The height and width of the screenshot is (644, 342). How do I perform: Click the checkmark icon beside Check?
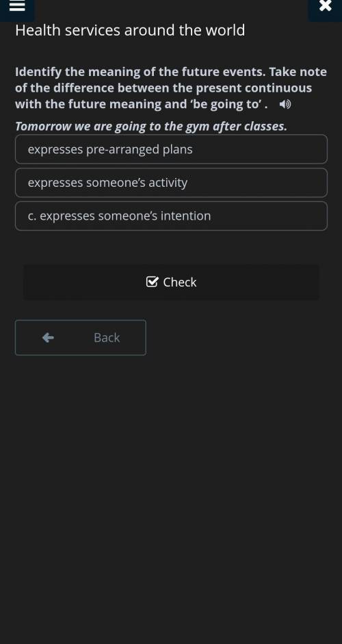[152, 282]
